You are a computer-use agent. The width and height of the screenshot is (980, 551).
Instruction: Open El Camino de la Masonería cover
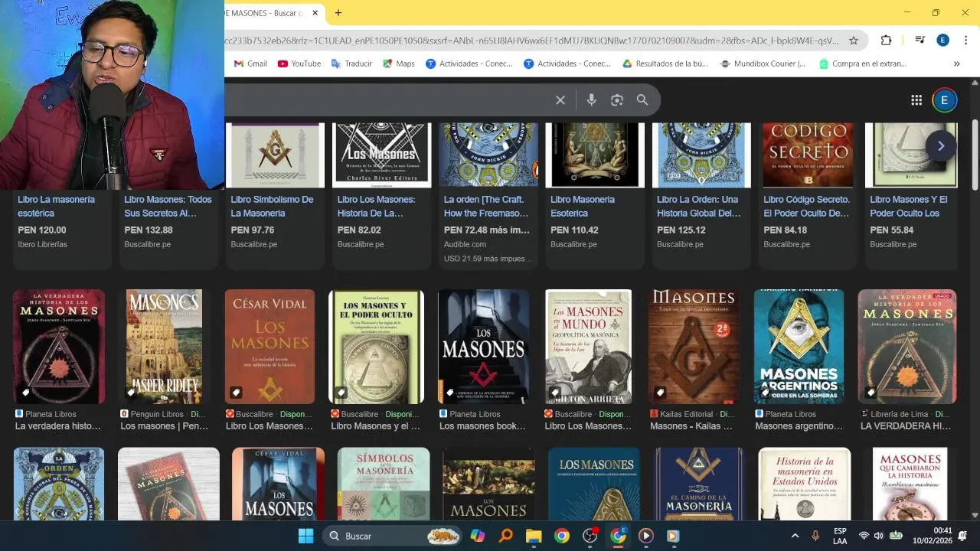(x=698, y=484)
